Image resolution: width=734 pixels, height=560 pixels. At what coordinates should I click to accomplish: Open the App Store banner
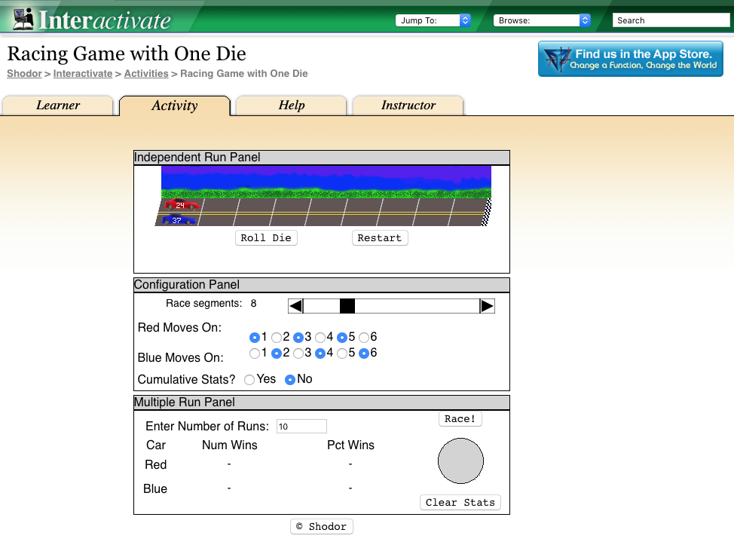coord(630,59)
